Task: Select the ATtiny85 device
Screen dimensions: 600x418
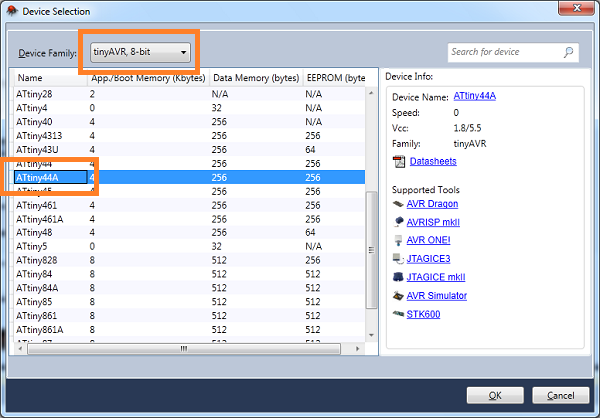Action: [x=190, y=302]
